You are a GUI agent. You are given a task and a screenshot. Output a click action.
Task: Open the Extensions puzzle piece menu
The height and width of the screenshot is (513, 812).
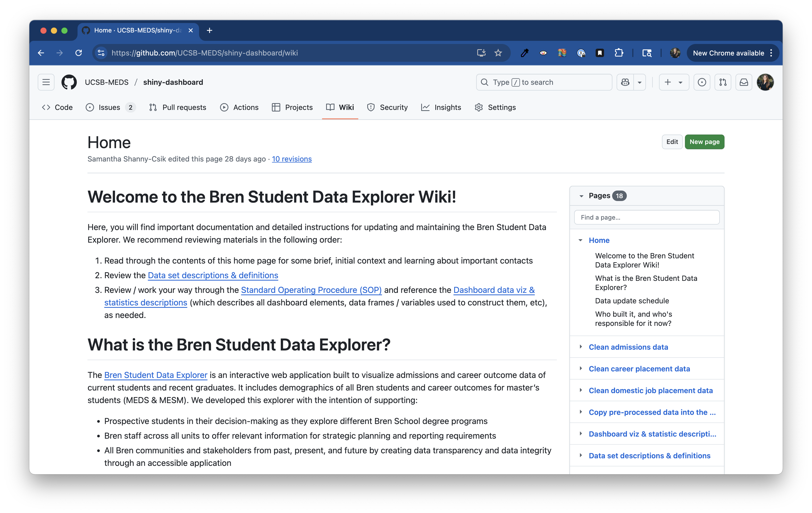click(619, 53)
